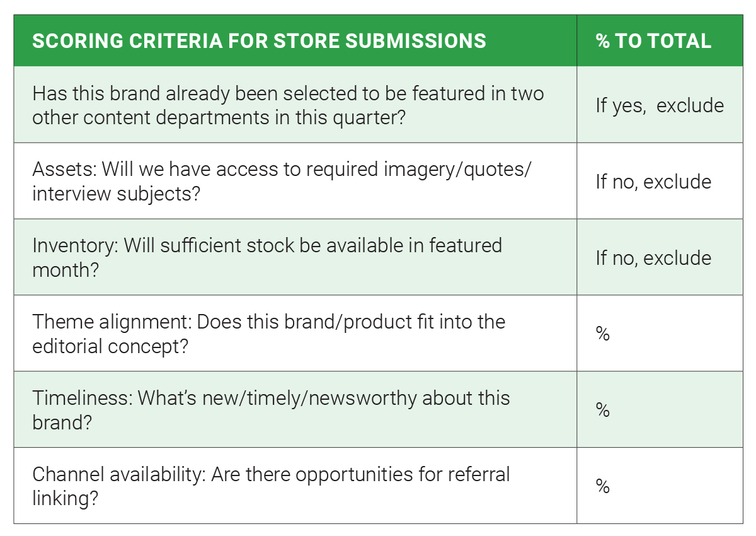The image size is (756, 536).
Task: Select the Channel availability criteria cell
Action: [x=295, y=486]
